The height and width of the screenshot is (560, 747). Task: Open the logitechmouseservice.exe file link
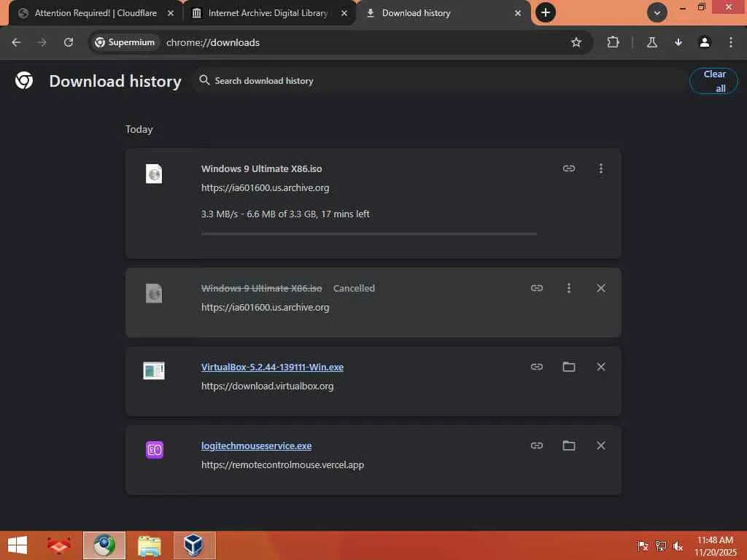[256, 446]
